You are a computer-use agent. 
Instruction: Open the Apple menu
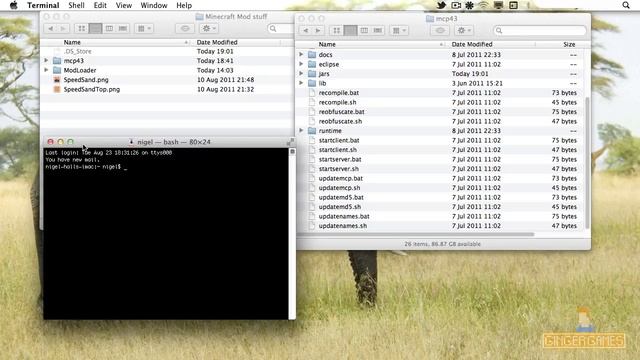(x=13, y=5)
